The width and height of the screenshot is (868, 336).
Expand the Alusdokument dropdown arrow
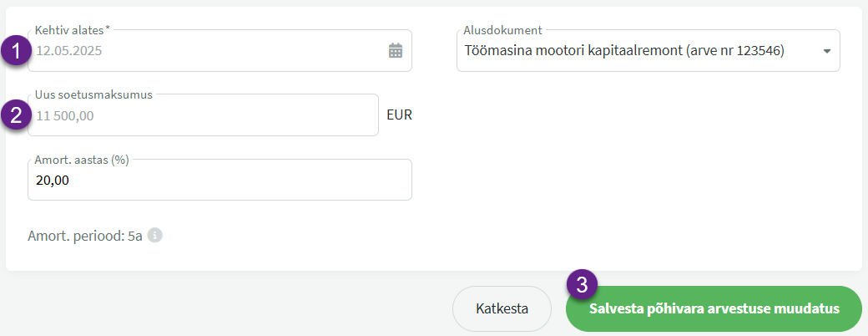[827, 51]
